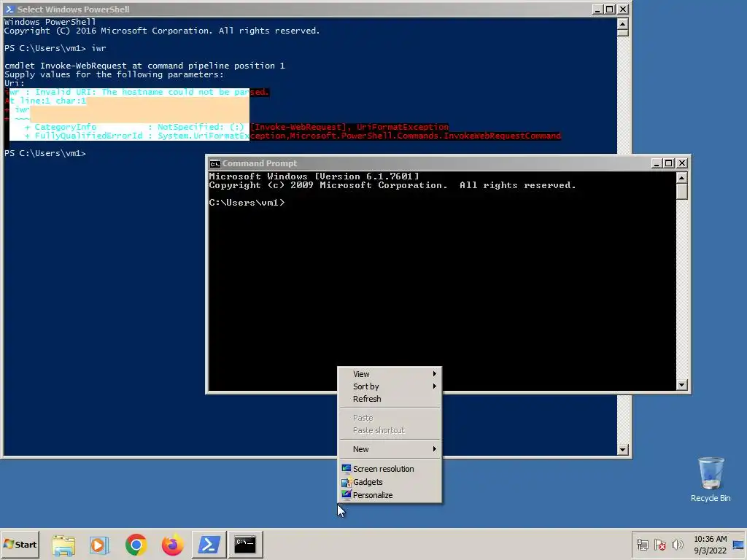Choose Personalize in the context menu
The width and height of the screenshot is (747, 560).
click(x=390, y=495)
